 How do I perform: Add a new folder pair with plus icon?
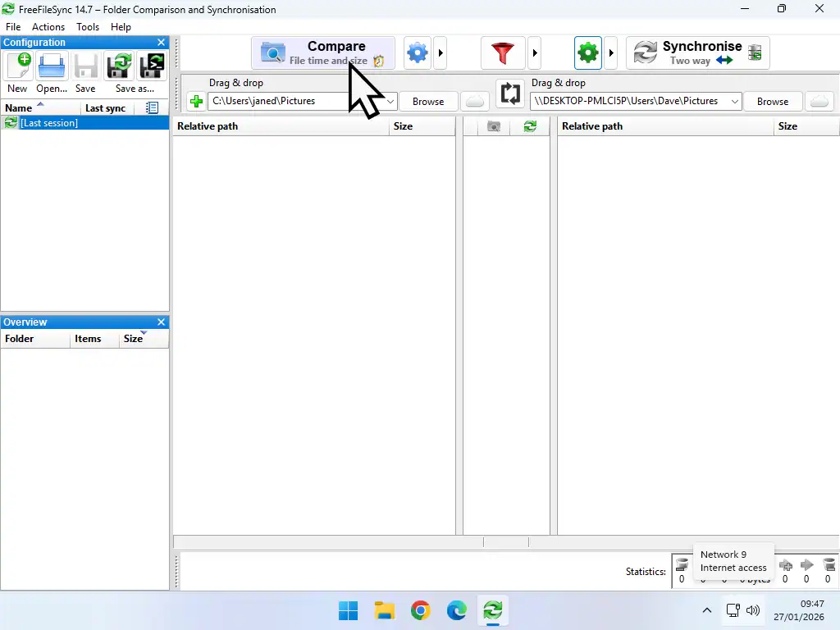pyautogui.click(x=195, y=101)
